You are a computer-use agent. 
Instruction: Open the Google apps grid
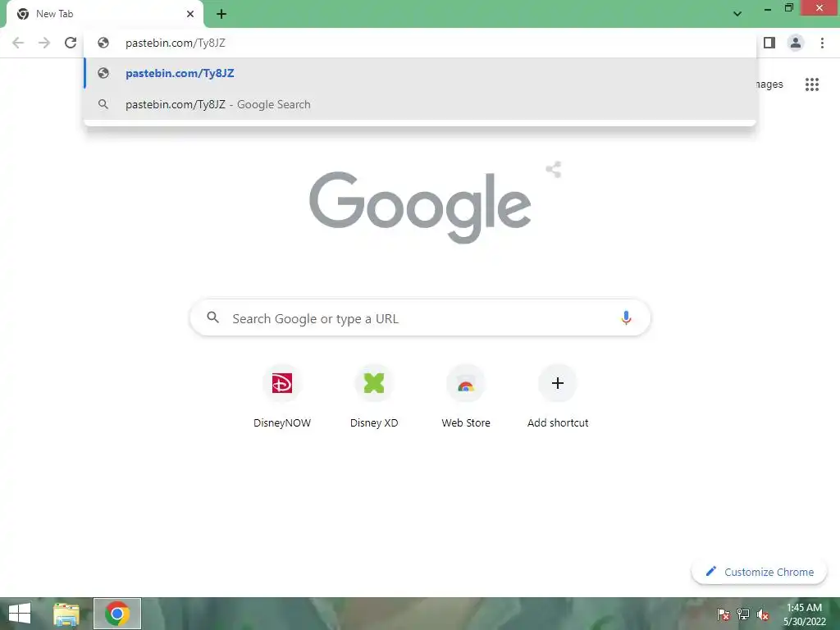tap(812, 84)
